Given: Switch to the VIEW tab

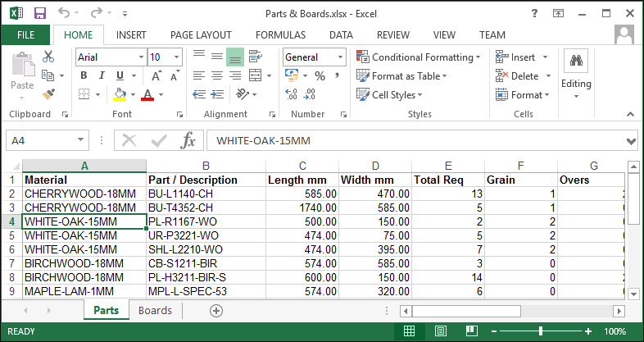Looking at the screenshot, I should [x=444, y=35].
